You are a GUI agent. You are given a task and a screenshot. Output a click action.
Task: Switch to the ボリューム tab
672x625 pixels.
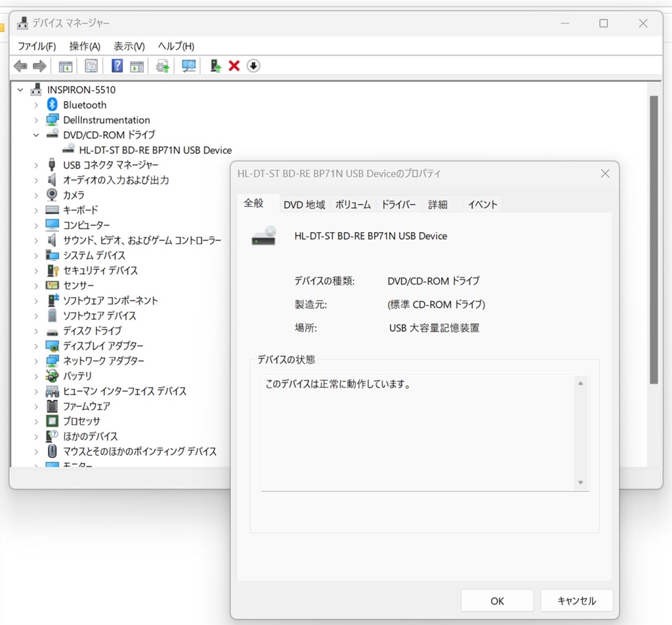[x=352, y=205]
